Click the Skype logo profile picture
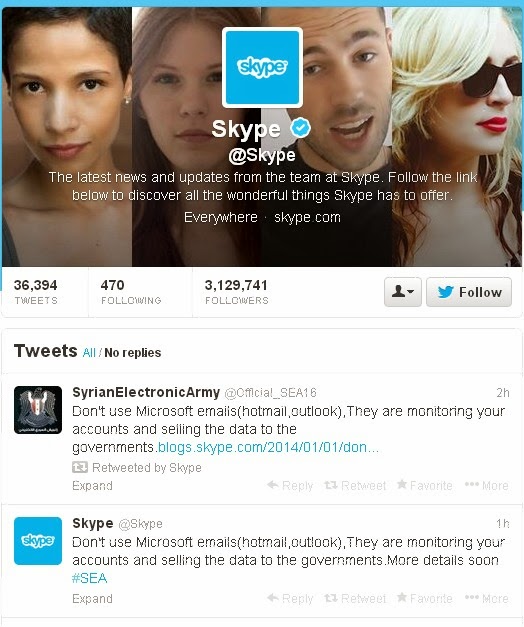524x627 pixels. pyautogui.click(x=262, y=67)
